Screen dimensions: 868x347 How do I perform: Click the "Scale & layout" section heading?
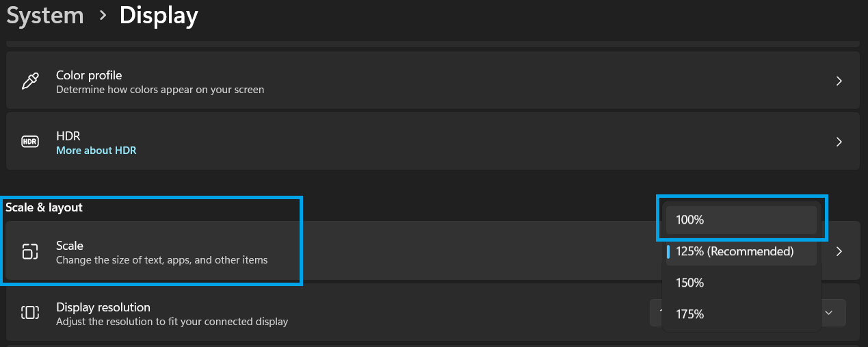[44, 207]
